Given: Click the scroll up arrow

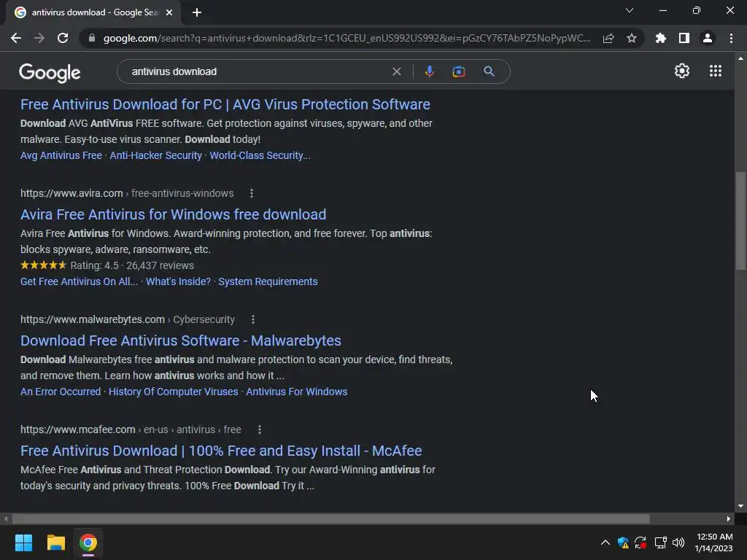Looking at the screenshot, I should coord(740,58).
